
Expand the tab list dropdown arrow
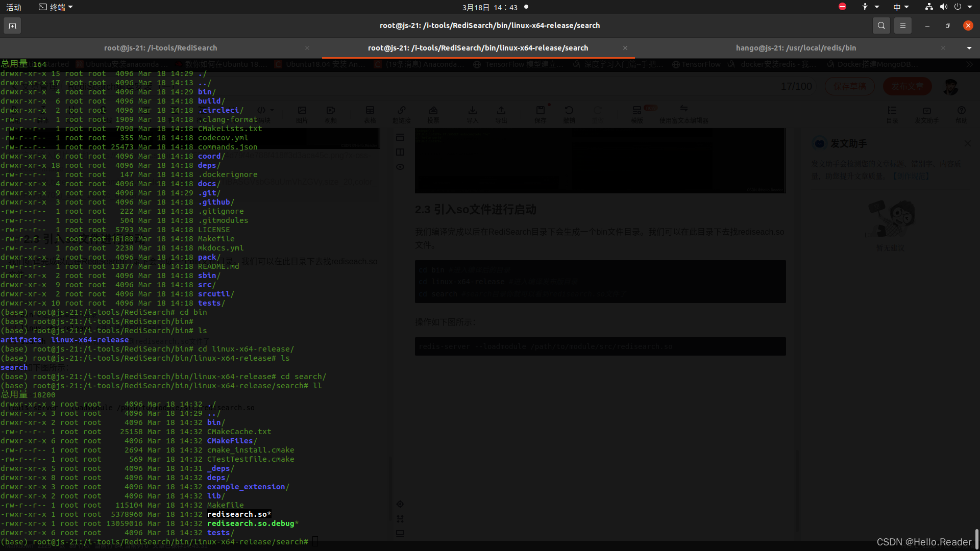[969, 48]
